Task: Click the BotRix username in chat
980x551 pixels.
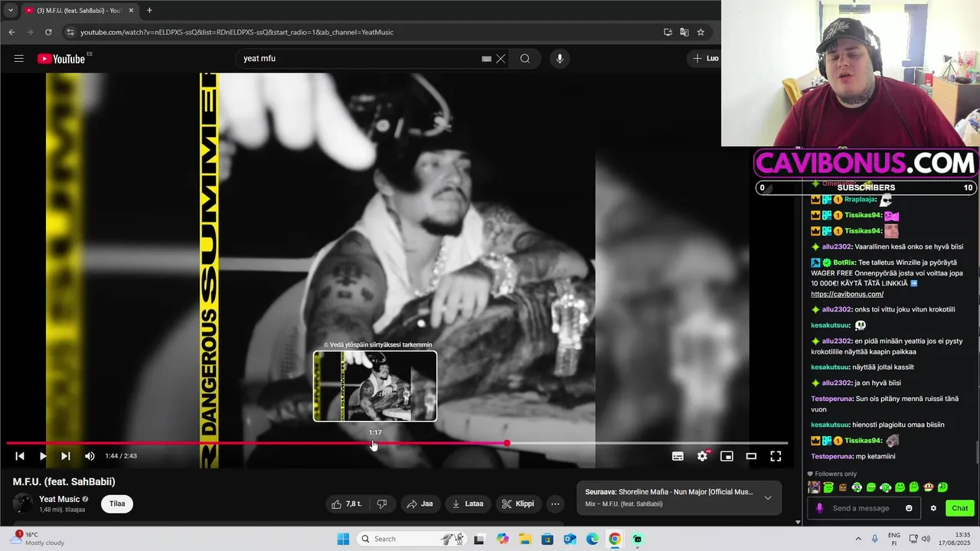Action: pos(844,262)
